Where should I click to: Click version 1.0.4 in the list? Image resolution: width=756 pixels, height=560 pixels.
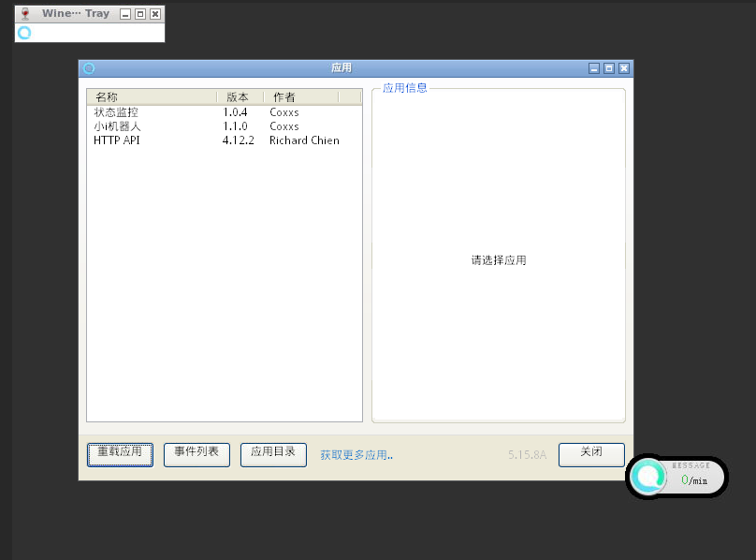click(235, 112)
